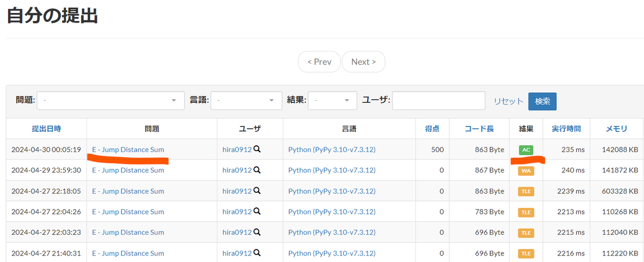
Task: Click the 110268 KB memory cell
Action: [617, 212]
